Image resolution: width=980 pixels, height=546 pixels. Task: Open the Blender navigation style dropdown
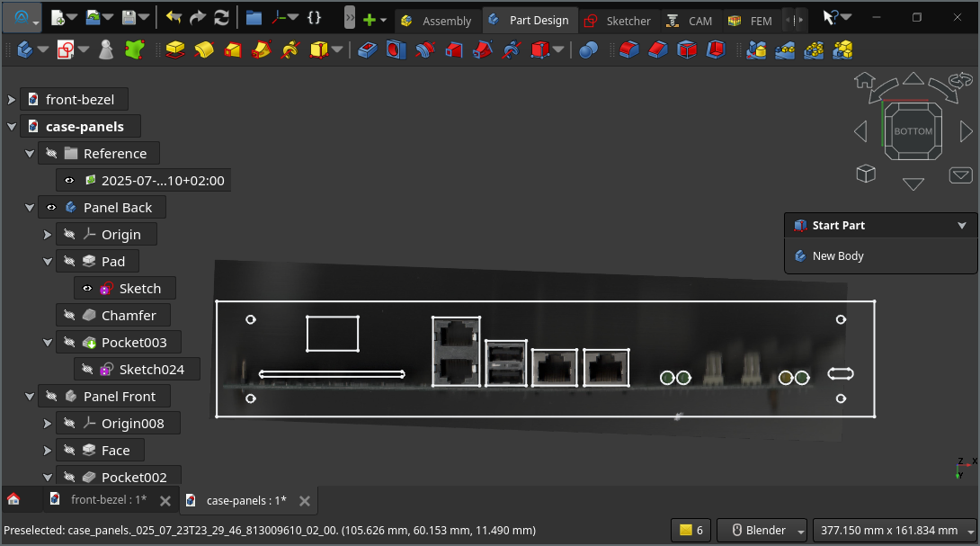[801, 531]
